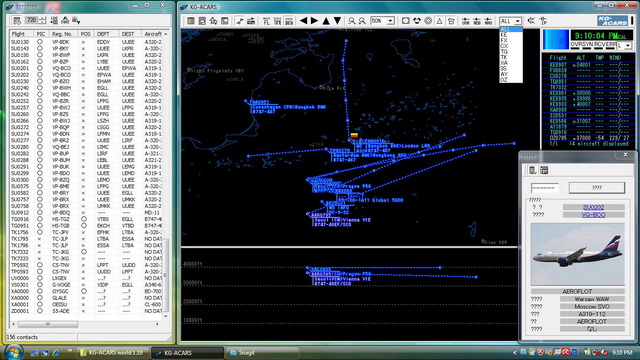This screenshot has height=360, width=640.
Task: Pan the map up with the up arrow
Action: point(326,21)
